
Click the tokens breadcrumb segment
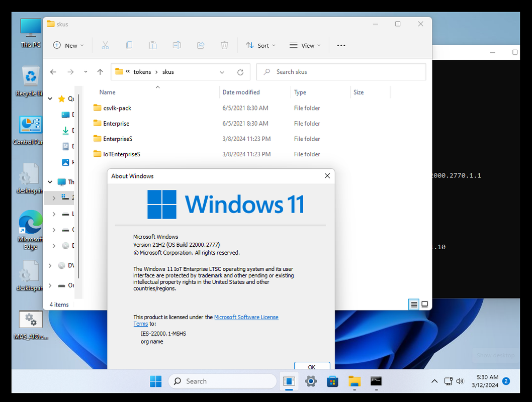(x=142, y=72)
